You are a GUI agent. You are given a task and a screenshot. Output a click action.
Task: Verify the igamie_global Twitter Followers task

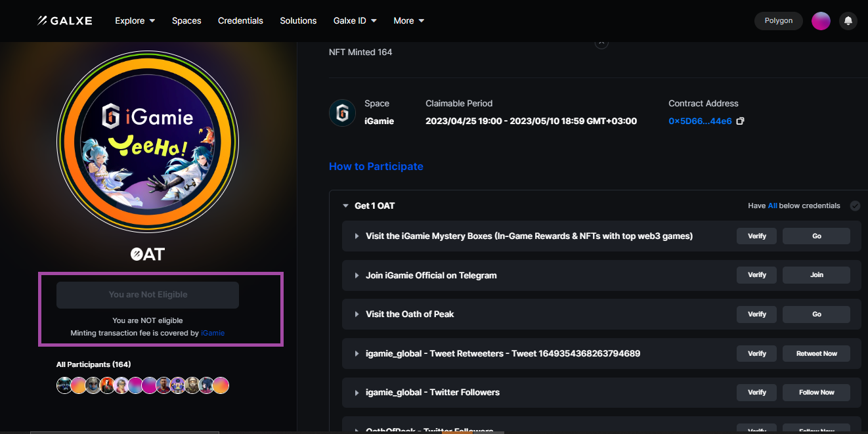pyautogui.click(x=756, y=393)
